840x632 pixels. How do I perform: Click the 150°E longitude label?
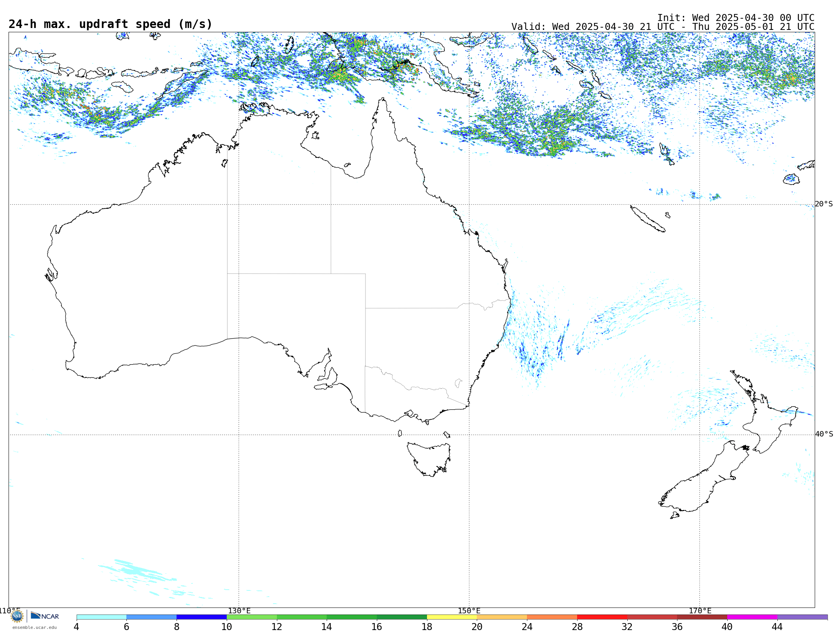point(469,611)
